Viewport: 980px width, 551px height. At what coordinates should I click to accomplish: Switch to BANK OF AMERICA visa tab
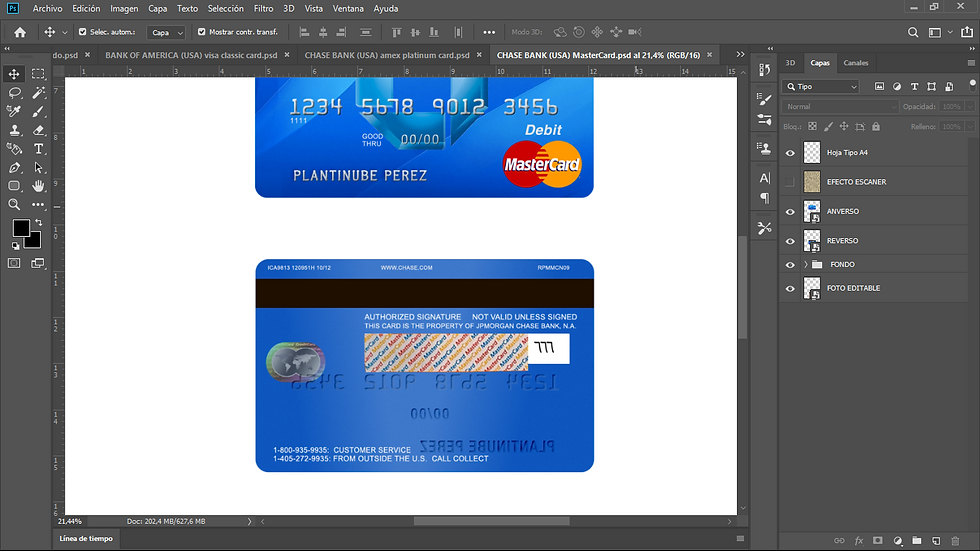click(191, 55)
